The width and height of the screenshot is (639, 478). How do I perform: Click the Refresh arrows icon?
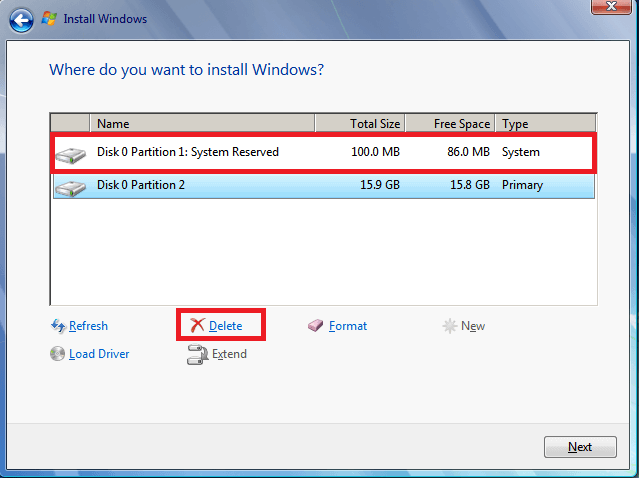coord(57,326)
